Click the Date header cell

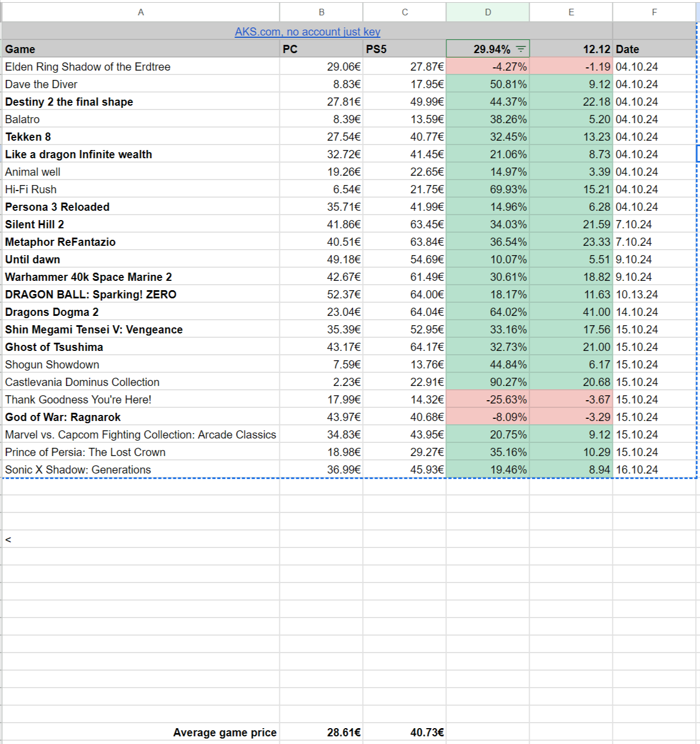coord(655,49)
